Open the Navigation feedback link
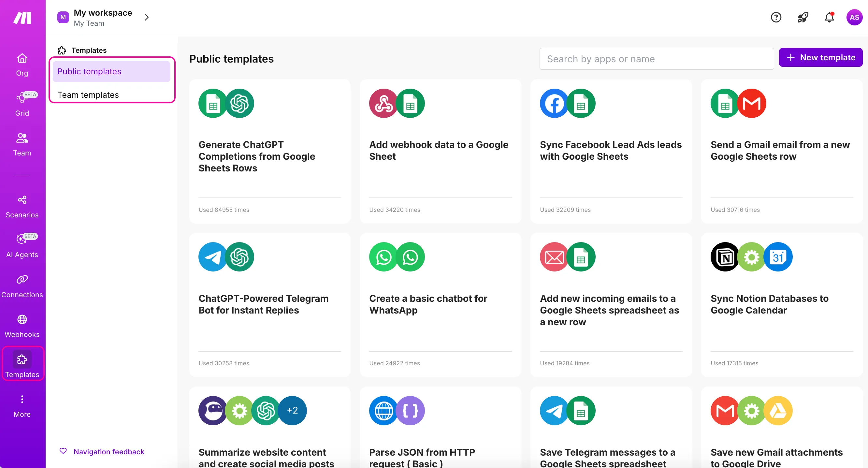The height and width of the screenshot is (468, 868). point(109,451)
